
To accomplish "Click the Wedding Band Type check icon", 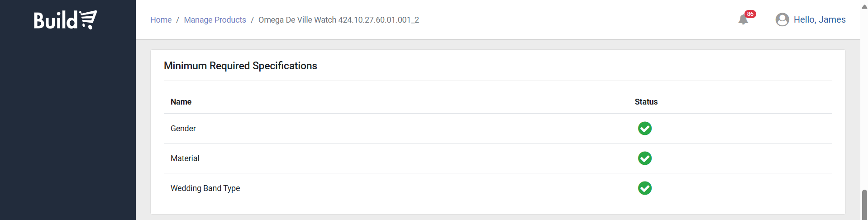I will [x=644, y=188].
